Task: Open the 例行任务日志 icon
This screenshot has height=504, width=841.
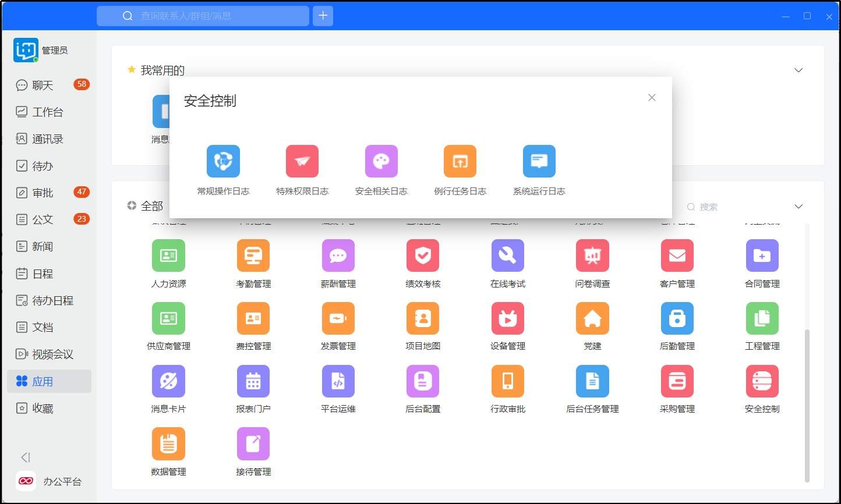Action: 460,162
